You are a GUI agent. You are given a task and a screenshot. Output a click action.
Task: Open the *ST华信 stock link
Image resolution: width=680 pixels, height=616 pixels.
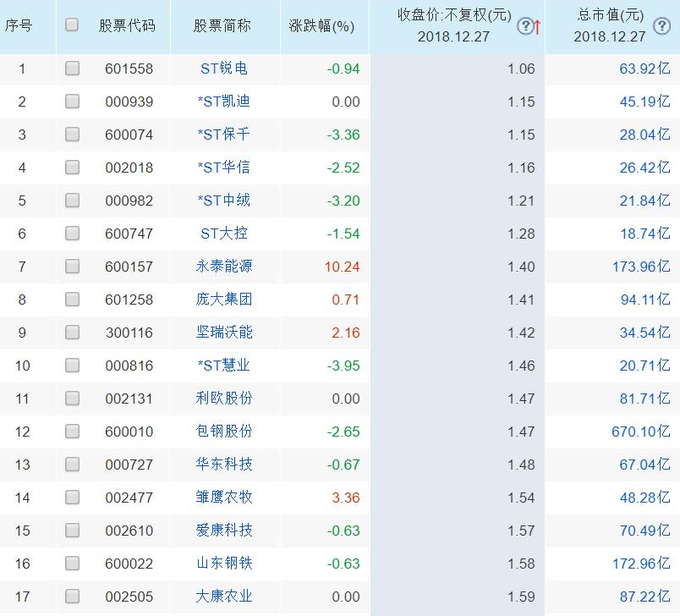(x=224, y=168)
